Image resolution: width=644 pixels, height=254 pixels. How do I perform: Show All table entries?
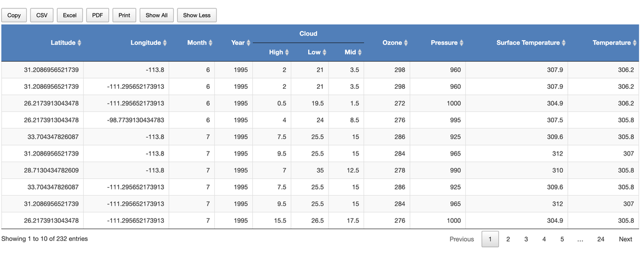157,15
